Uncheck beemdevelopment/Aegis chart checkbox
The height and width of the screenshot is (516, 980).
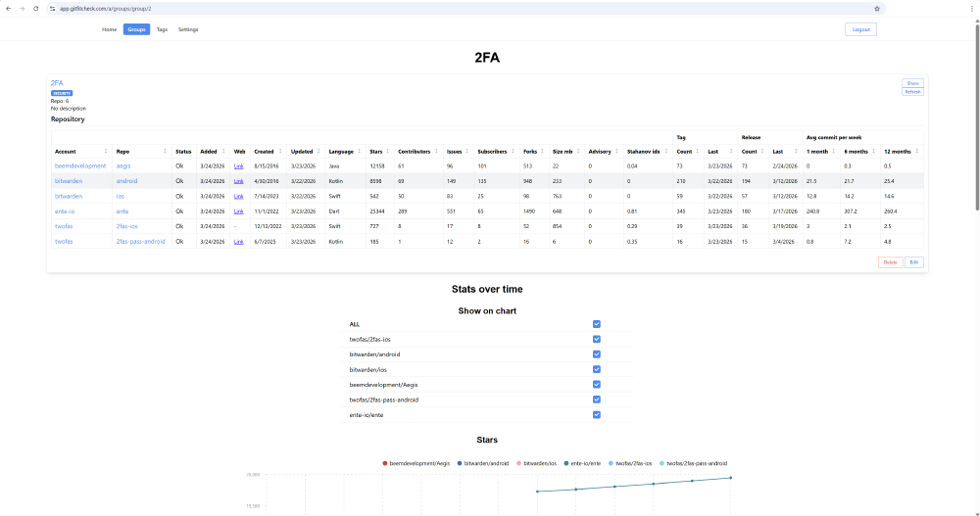click(596, 384)
